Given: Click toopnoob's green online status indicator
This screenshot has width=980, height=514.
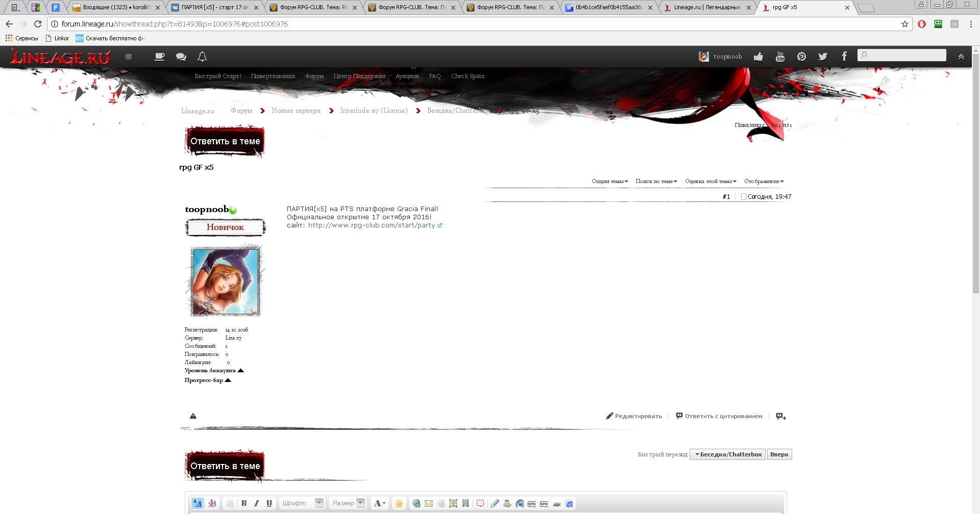Looking at the screenshot, I should click(x=233, y=210).
